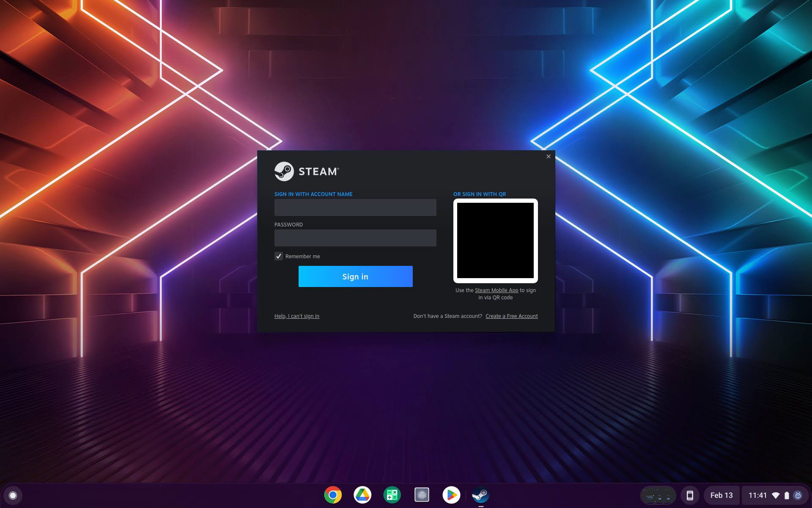812x508 pixels.
Task: Open Google Drive app
Action: click(362, 495)
